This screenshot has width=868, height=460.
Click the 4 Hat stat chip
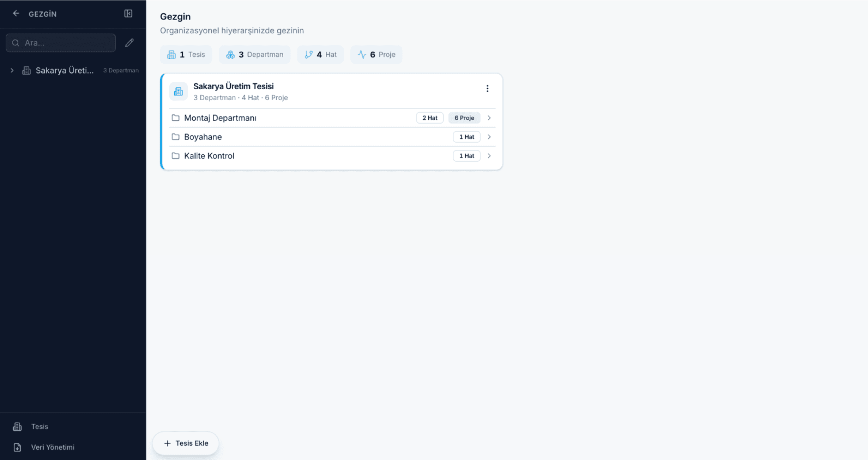(x=320, y=54)
